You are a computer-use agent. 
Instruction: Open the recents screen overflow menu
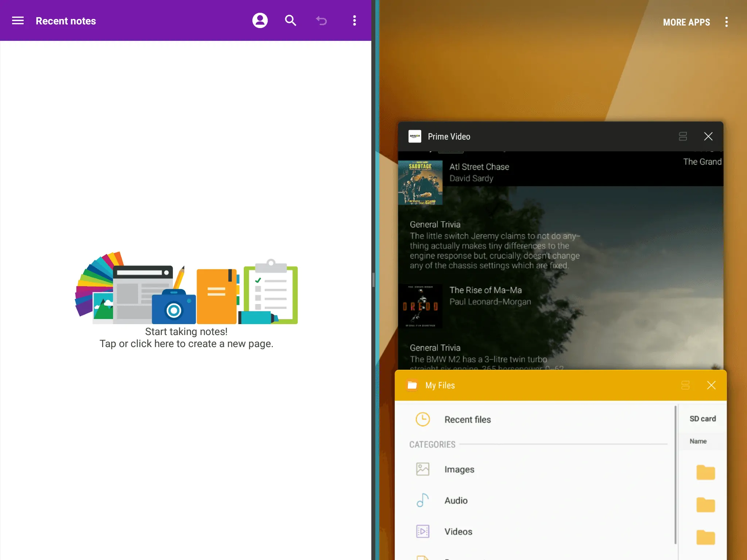727,22
